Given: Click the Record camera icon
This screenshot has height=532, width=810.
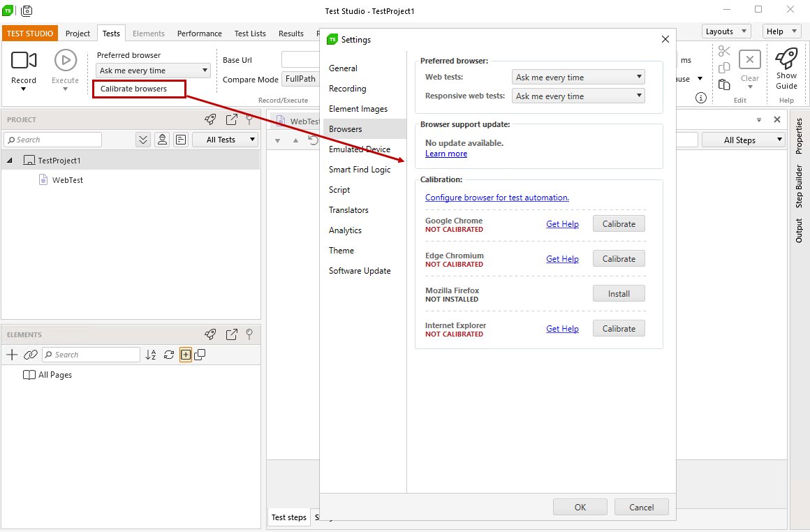Looking at the screenshot, I should tap(24, 61).
